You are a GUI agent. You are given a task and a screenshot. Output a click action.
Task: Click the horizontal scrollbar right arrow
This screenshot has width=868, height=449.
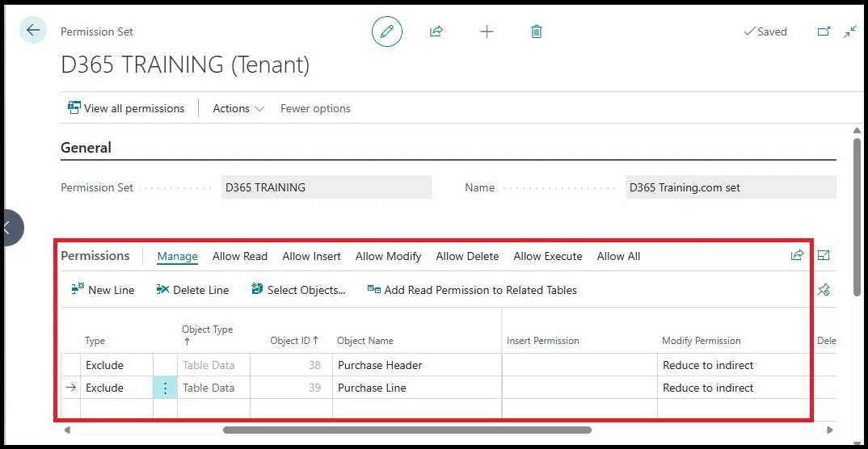pos(828,430)
